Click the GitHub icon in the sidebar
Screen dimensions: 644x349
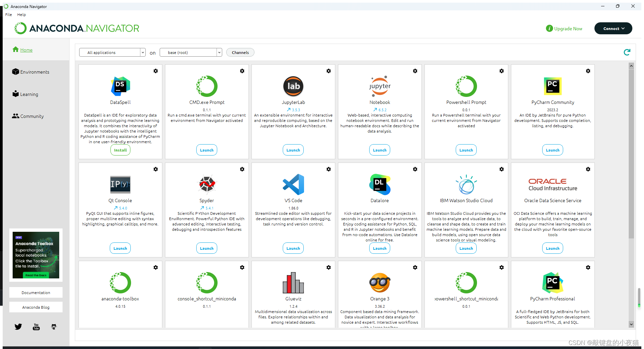(54, 327)
